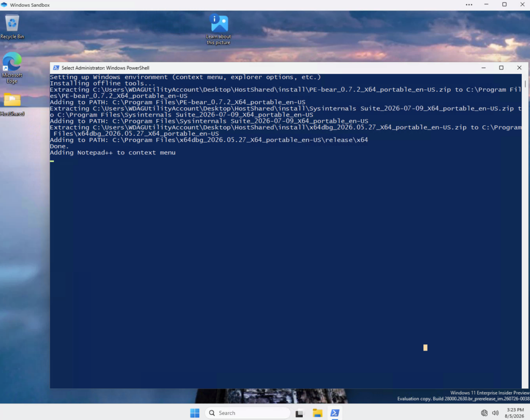Open the PowerShell window title bar icon

(x=56, y=68)
